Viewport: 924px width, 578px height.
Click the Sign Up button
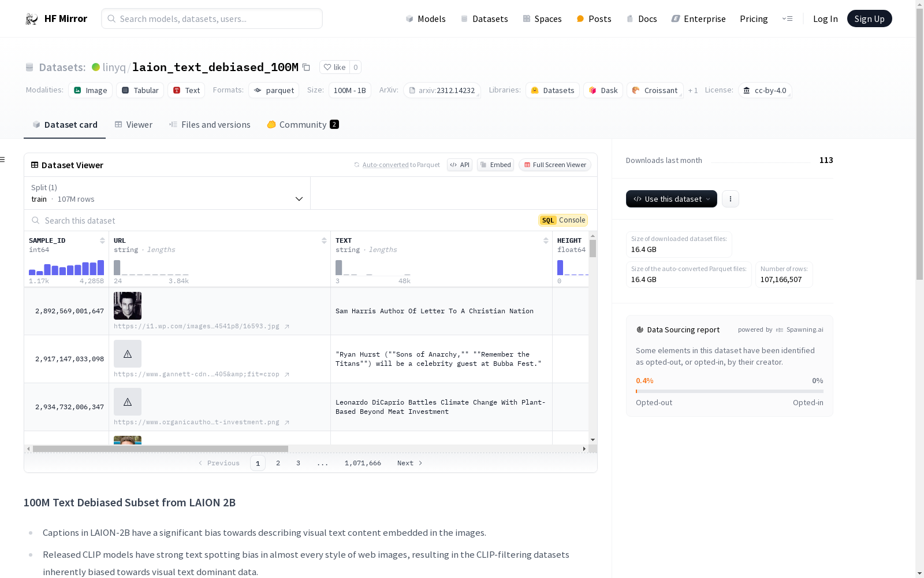pyautogui.click(x=870, y=19)
